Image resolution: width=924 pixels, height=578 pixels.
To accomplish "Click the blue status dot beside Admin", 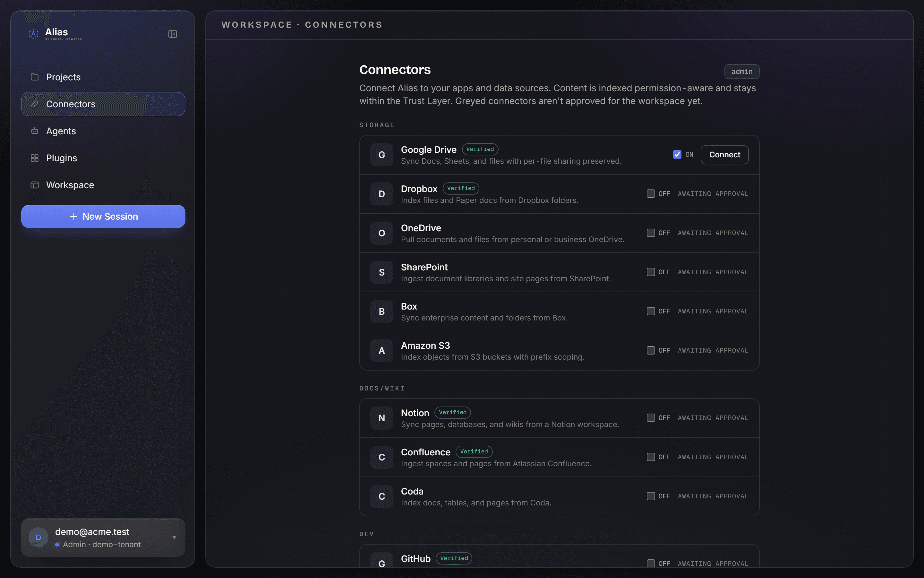I will point(57,544).
